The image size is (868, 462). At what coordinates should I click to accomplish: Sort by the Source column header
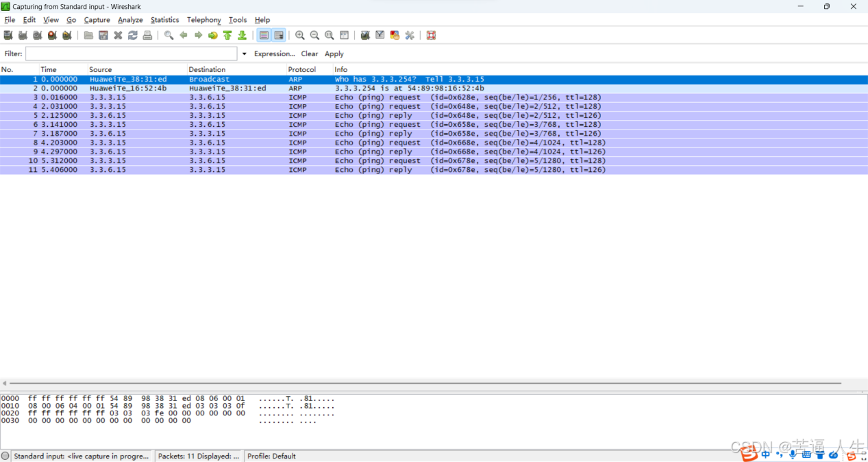137,69
